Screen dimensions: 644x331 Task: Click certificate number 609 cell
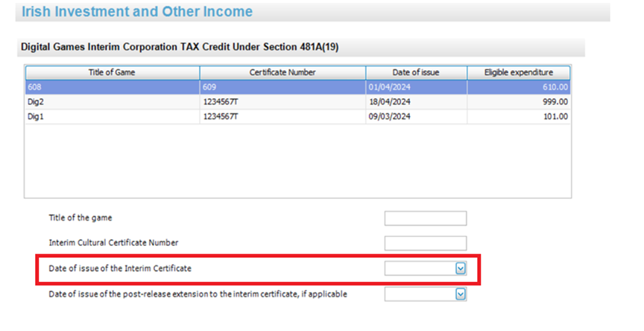pos(282,87)
